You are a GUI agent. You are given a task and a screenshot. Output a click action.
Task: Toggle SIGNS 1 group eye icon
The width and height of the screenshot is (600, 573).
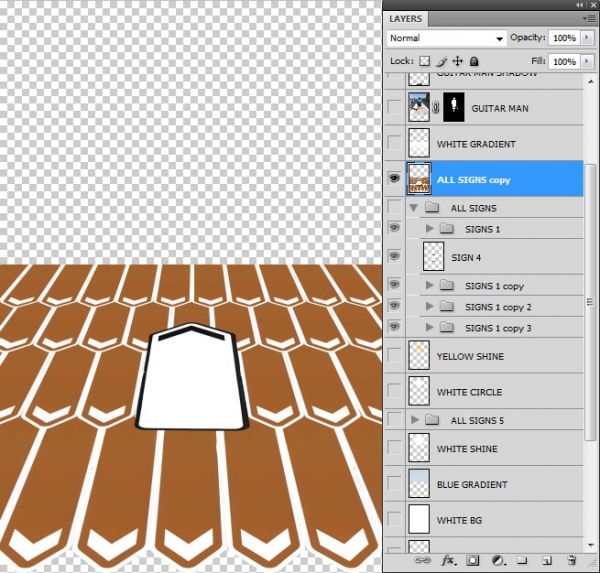click(394, 228)
